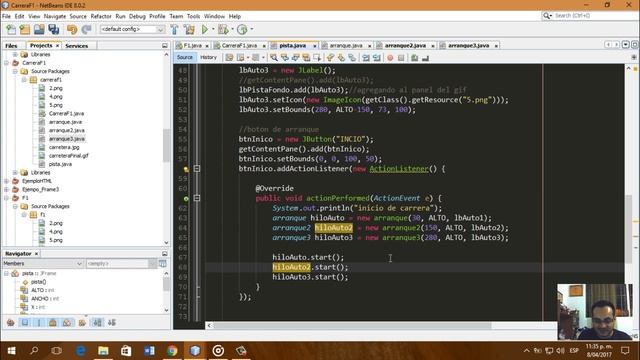Click the Clean and Build Project icon
Viewport: 640px width, 360px height.
click(189, 29)
